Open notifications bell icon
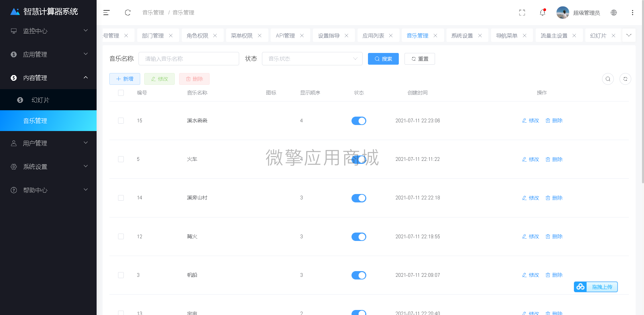 (x=542, y=13)
